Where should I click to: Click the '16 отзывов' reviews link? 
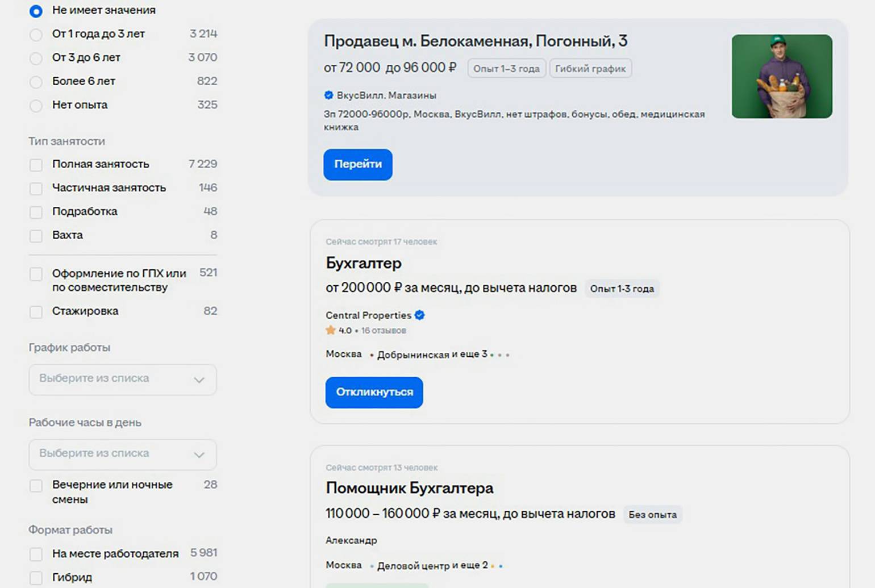(x=384, y=331)
